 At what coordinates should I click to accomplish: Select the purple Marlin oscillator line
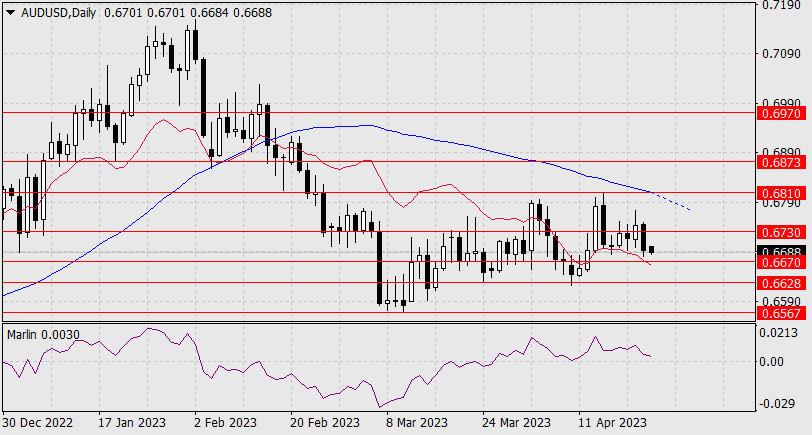[x=326, y=368]
